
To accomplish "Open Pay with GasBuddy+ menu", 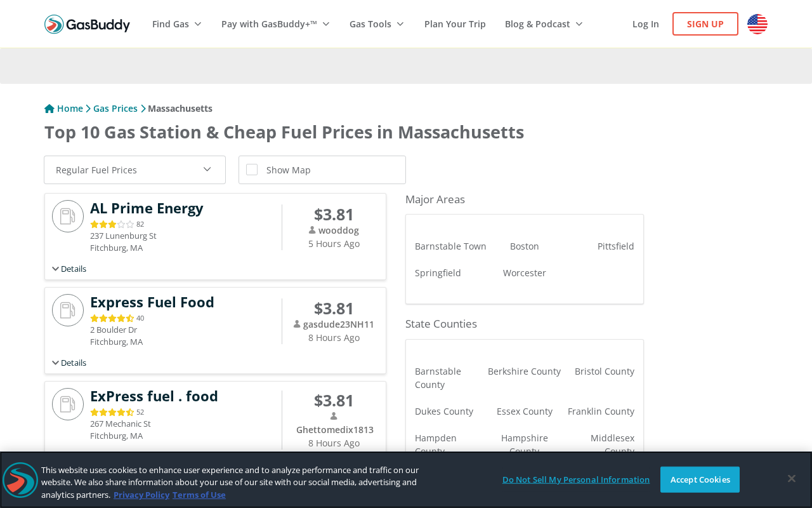I will pos(276,24).
